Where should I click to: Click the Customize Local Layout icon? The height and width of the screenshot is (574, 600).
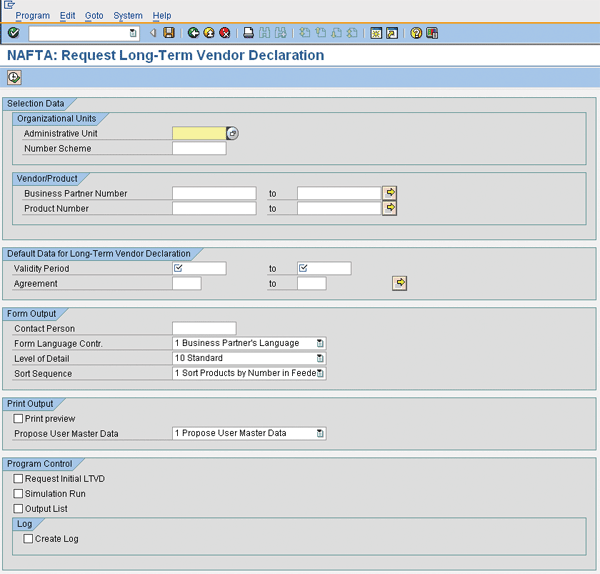click(x=432, y=33)
